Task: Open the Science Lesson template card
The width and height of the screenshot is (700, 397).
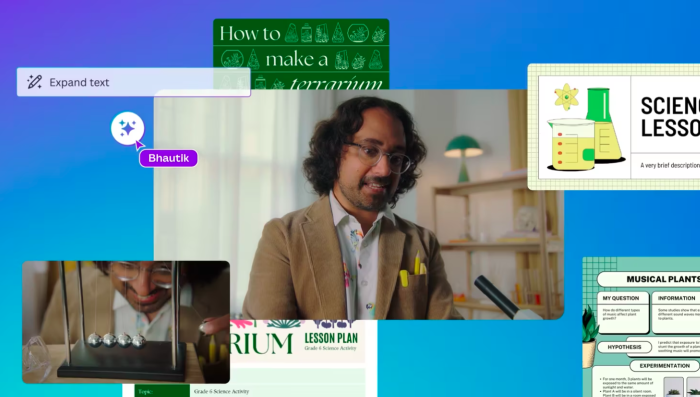Action: 614,127
